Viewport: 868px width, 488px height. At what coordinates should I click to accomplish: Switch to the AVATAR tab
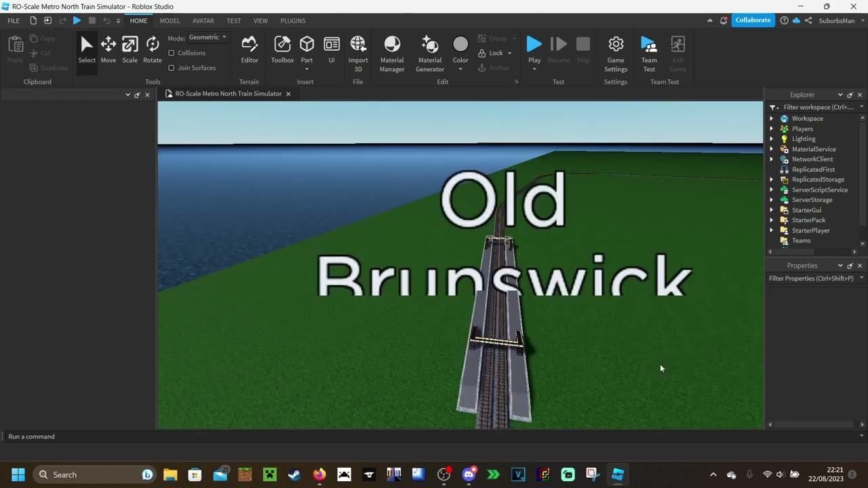click(203, 21)
